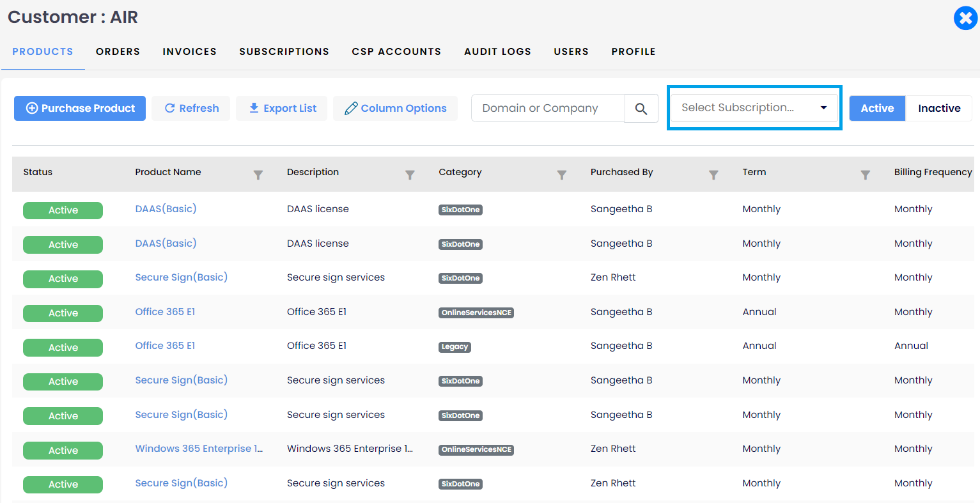Click Export List button

(282, 108)
